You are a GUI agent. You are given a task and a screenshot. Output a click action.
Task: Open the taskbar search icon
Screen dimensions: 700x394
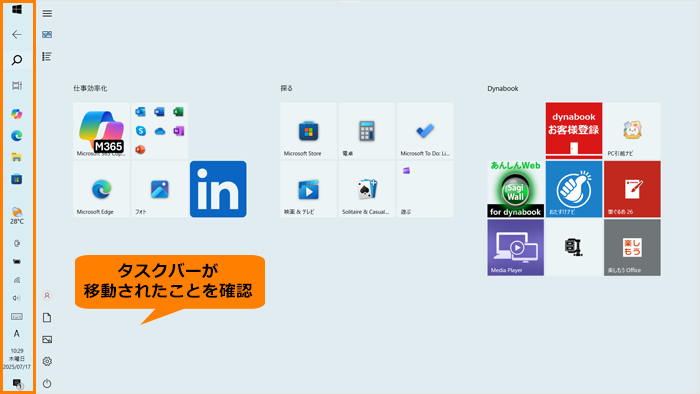[17, 60]
